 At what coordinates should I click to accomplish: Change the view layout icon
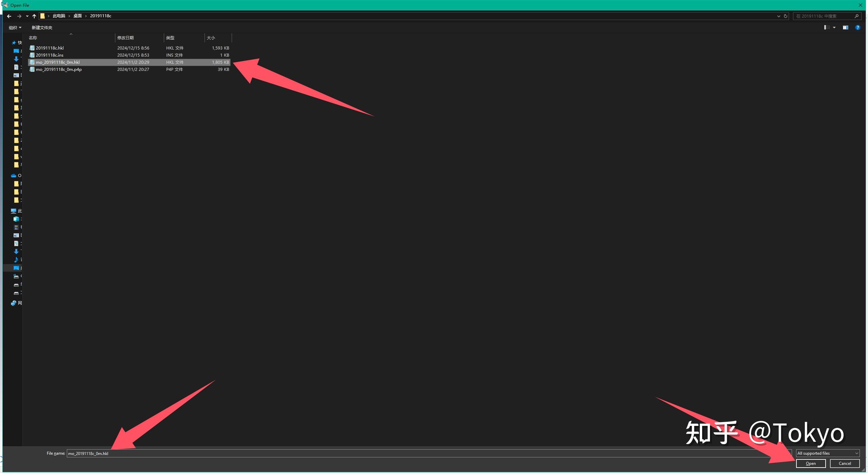[x=827, y=27]
